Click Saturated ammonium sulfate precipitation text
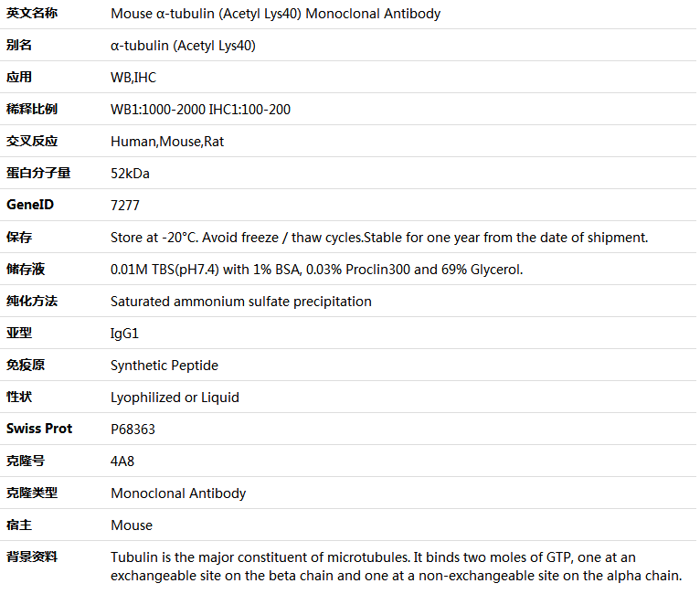 [x=241, y=302]
